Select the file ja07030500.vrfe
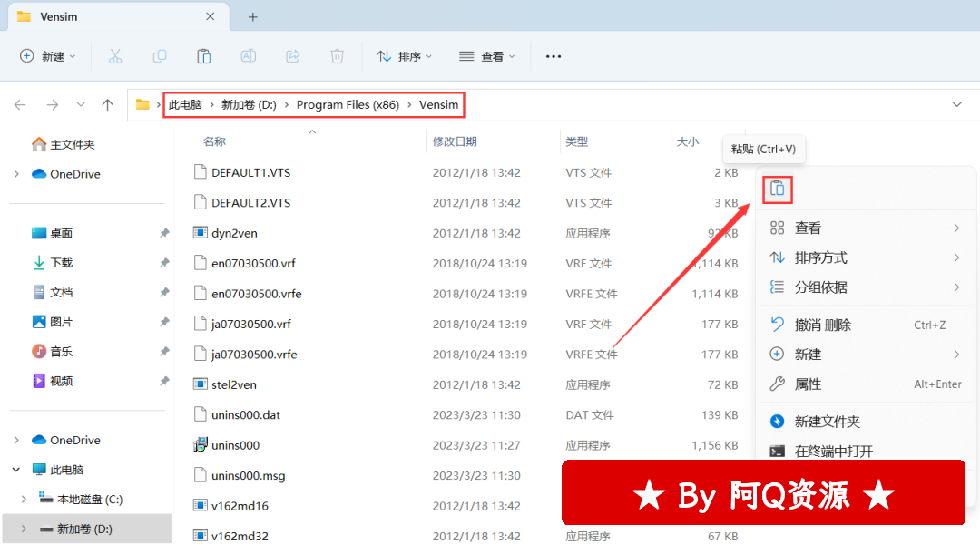980x544 pixels. (x=254, y=355)
